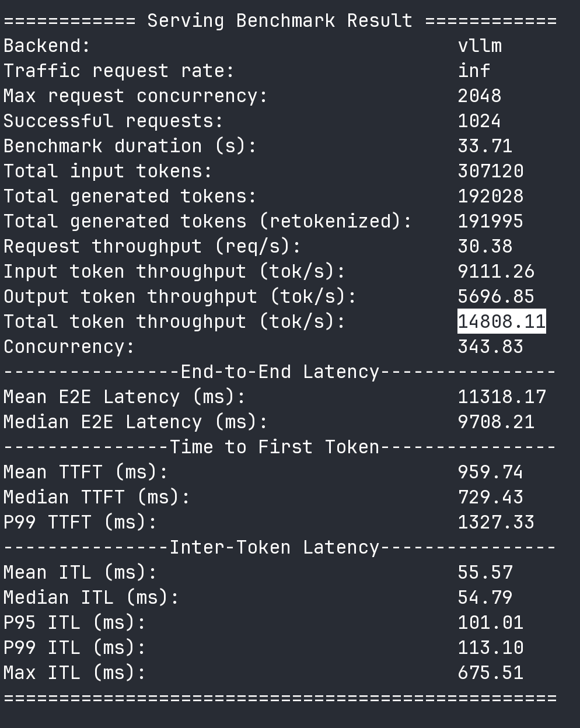Image resolution: width=580 pixels, height=728 pixels.
Task: Click the Benchmark duration value 33.71
Action: (x=485, y=146)
